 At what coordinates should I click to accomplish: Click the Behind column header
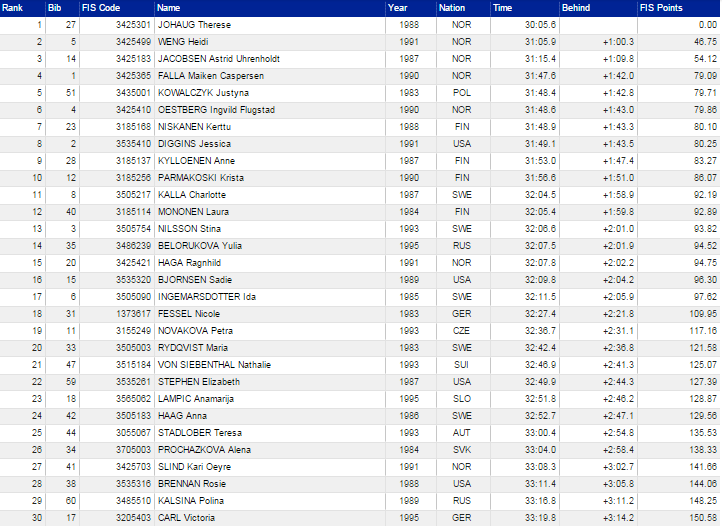point(576,8)
